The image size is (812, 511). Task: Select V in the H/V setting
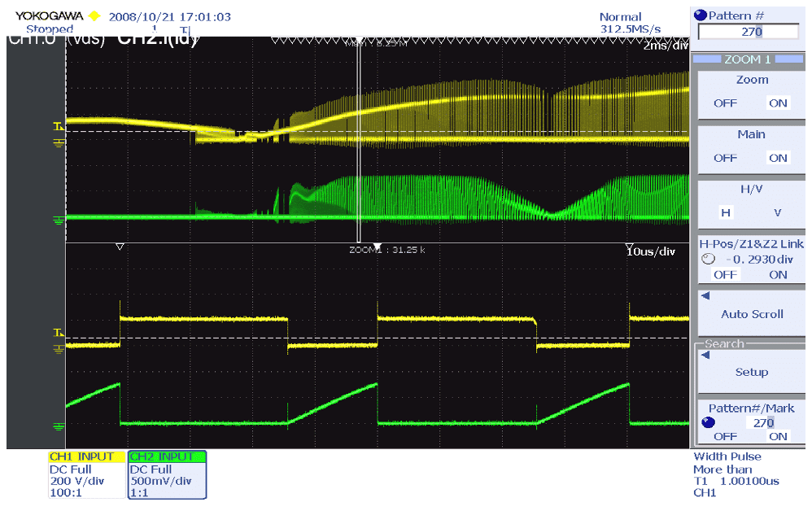click(x=777, y=212)
